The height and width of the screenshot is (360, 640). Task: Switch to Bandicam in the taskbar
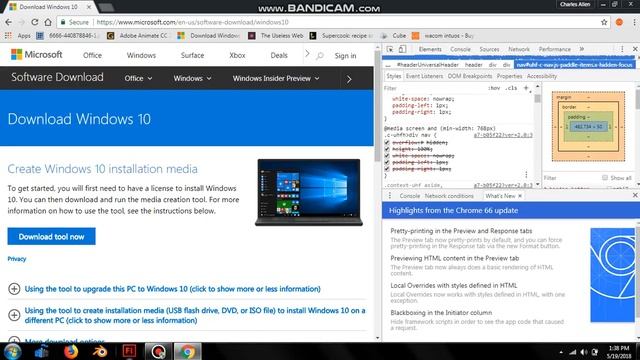[158, 351]
